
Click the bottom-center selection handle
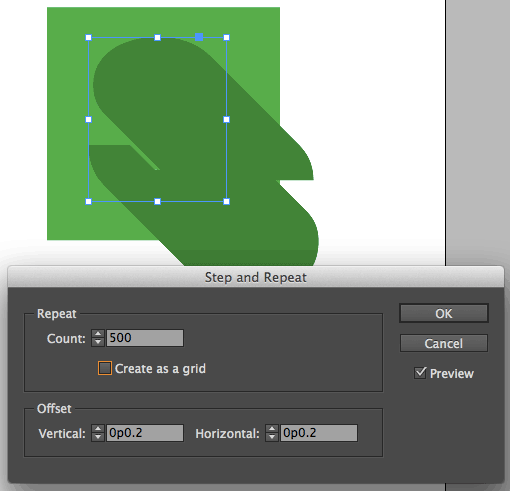[x=157, y=201]
